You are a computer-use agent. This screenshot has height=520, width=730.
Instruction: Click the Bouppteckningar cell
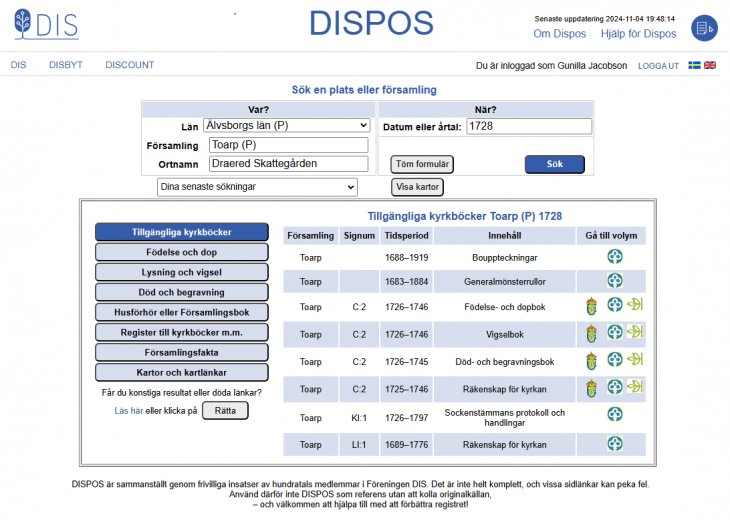[505, 258]
